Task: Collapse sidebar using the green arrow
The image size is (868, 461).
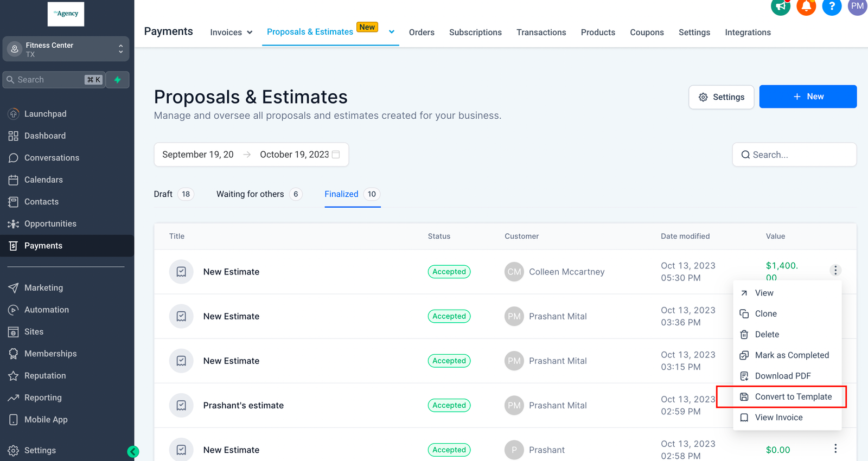Action: [x=133, y=451]
